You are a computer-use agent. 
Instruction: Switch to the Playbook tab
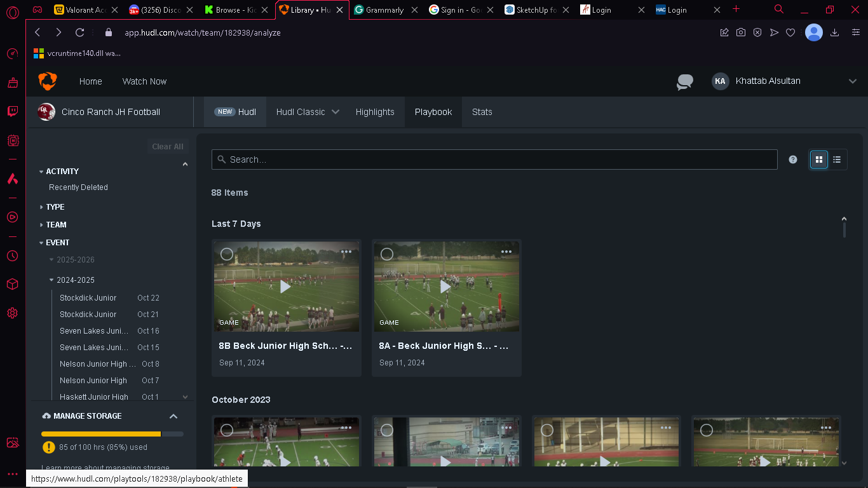pyautogui.click(x=433, y=112)
